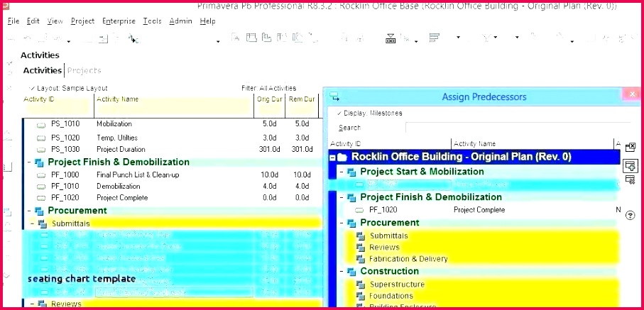This screenshot has width=644, height=310.
Task: Select the Superstructure item under Construction
Action: pyautogui.click(x=397, y=284)
